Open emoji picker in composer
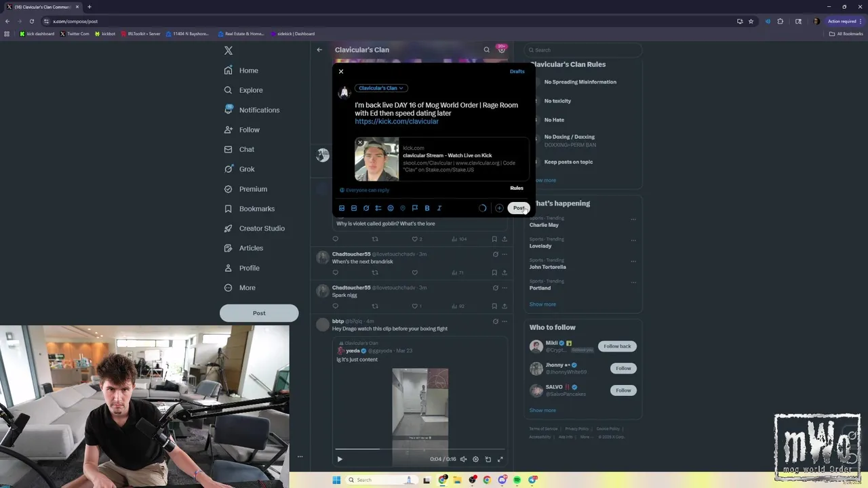 point(391,208)
